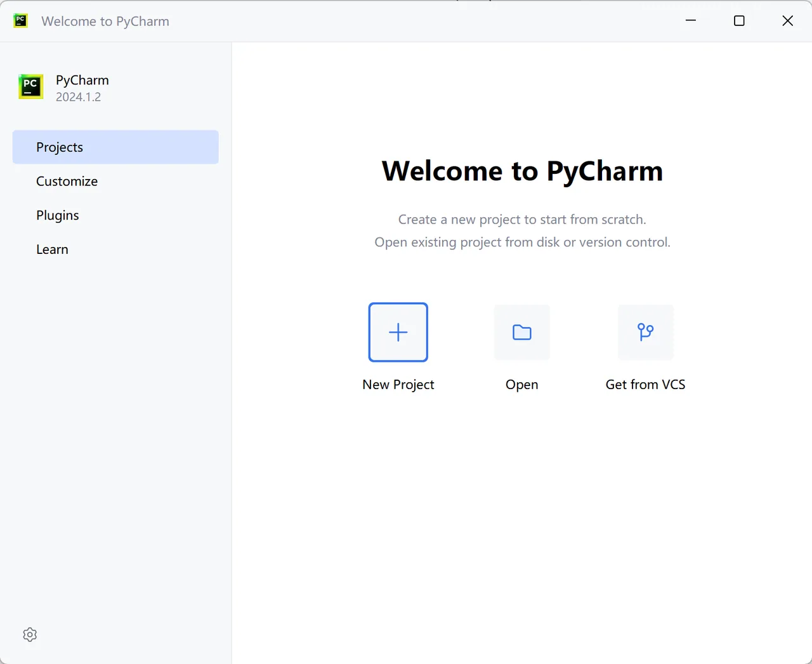Click the 'Open existing project from disk' line
The height and width of the screenshot is (664, 812).
coord(522,242)
